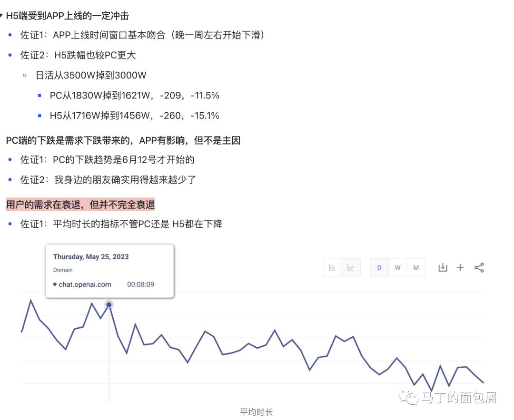Download the chart data
Image resolution: width=514 pixels, height=420 pixels.
pos(443,268)
